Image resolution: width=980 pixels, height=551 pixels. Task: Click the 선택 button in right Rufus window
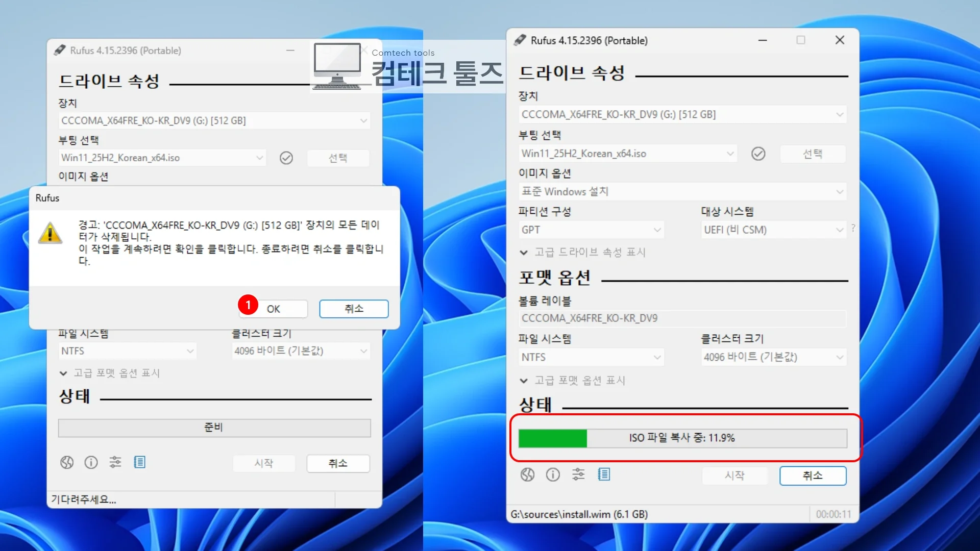tap(813, 154)
